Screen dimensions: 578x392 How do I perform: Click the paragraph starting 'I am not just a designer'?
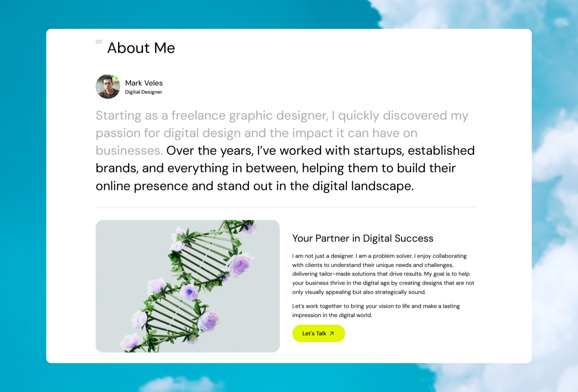coord(383,274)
